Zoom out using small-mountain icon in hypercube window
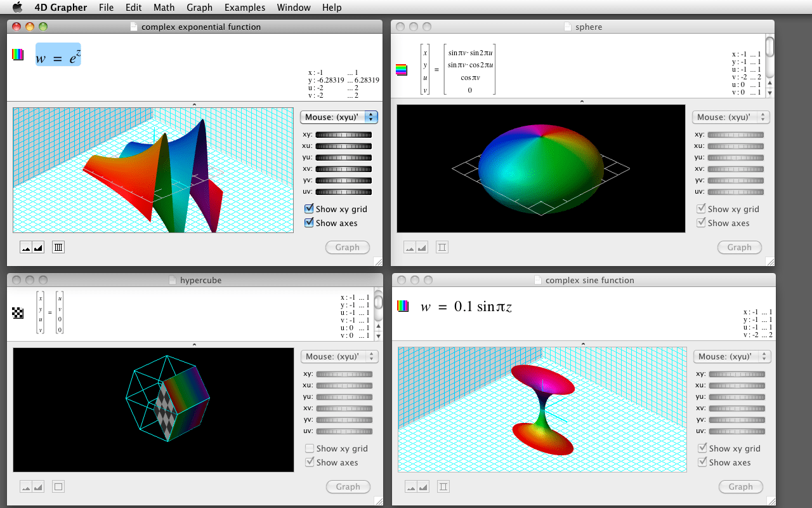Screen dimensions: 812x508 click(x=26, y=486)
